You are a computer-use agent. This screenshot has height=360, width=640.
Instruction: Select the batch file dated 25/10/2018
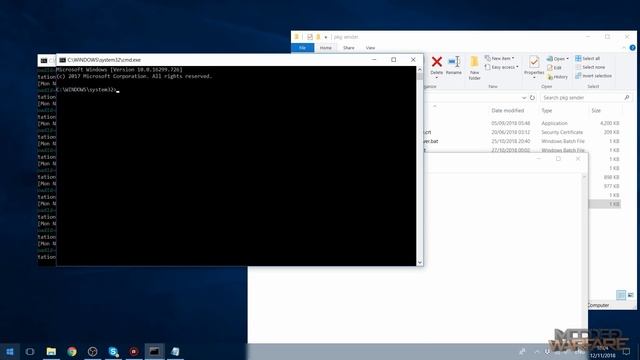pyautogui.click(x=522, y=141)
